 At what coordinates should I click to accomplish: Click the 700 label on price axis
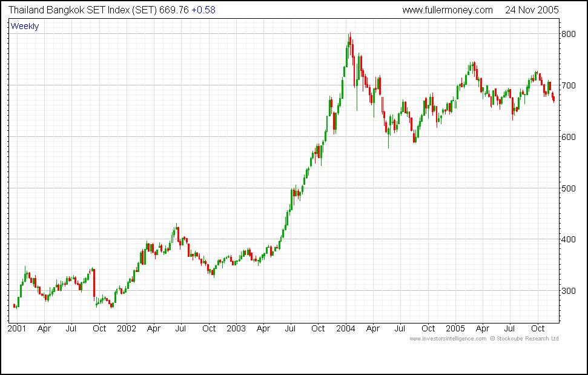[x=570, y=86]
